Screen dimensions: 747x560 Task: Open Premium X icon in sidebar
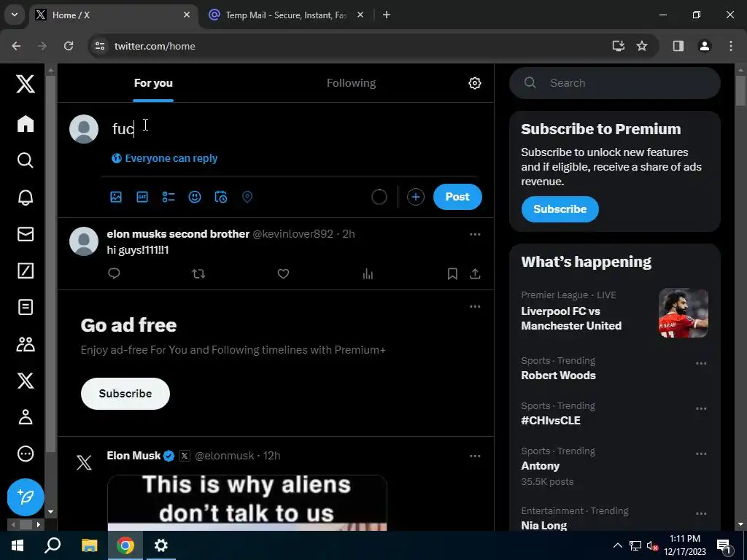(x=26, y=381)
